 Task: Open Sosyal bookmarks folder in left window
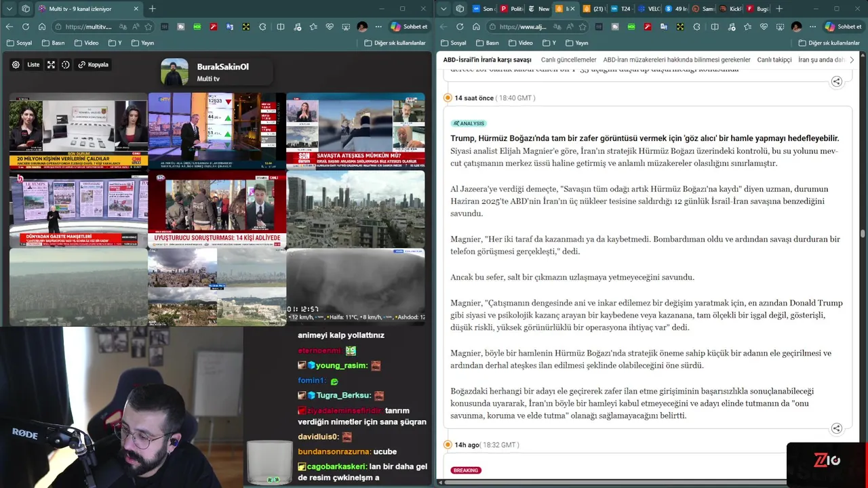click(x=19, y=43)
